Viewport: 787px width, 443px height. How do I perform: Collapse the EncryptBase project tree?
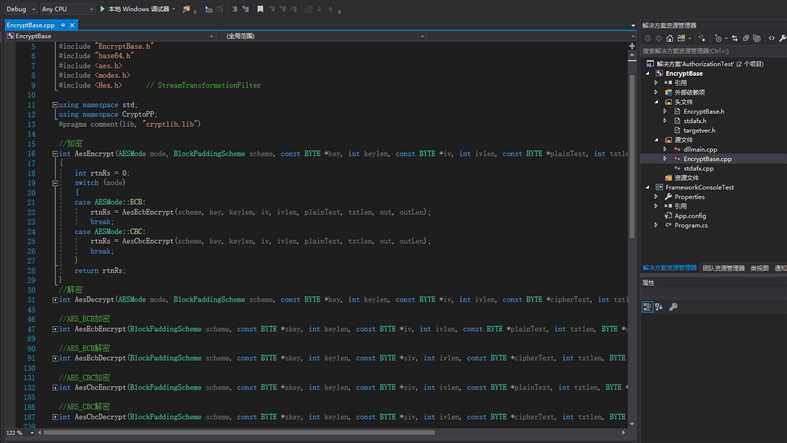(648, 73)
